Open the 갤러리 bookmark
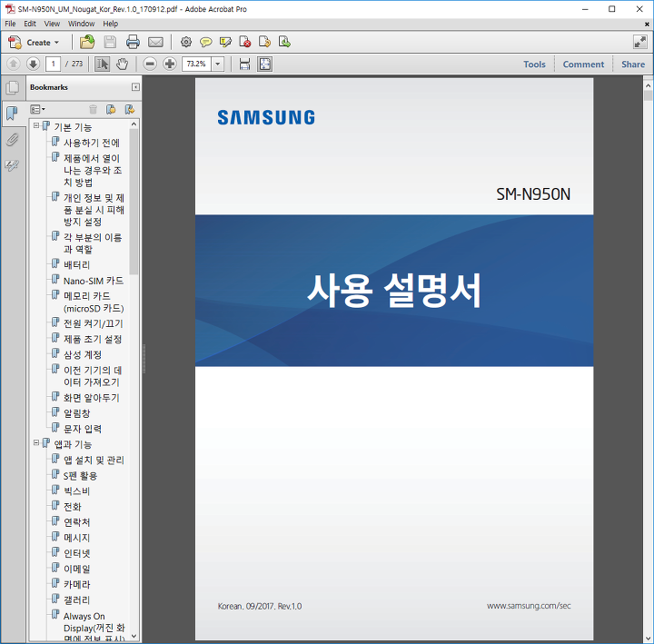 [76, 599]
